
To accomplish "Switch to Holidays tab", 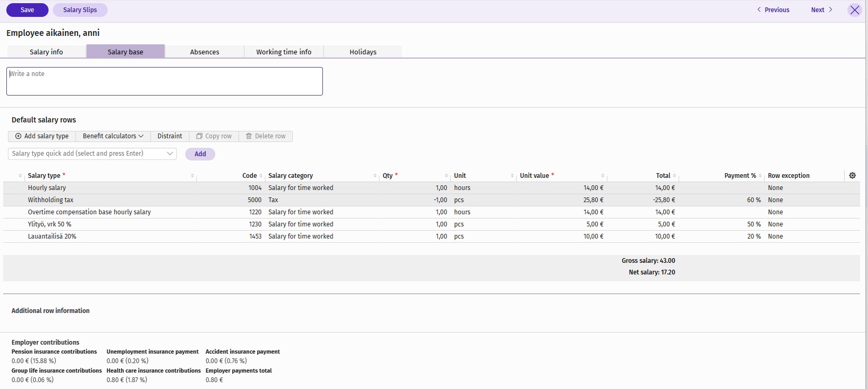I will coord(363,52).
